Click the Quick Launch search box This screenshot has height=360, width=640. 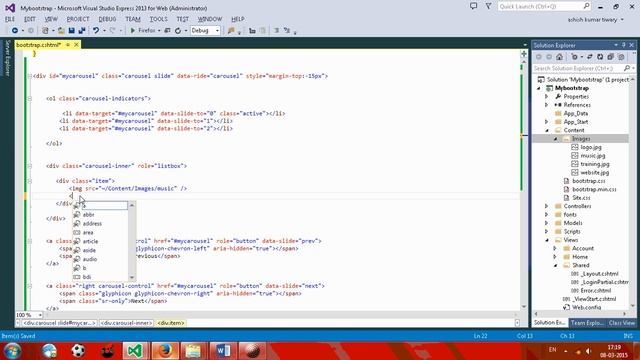(x=544, y=7)
